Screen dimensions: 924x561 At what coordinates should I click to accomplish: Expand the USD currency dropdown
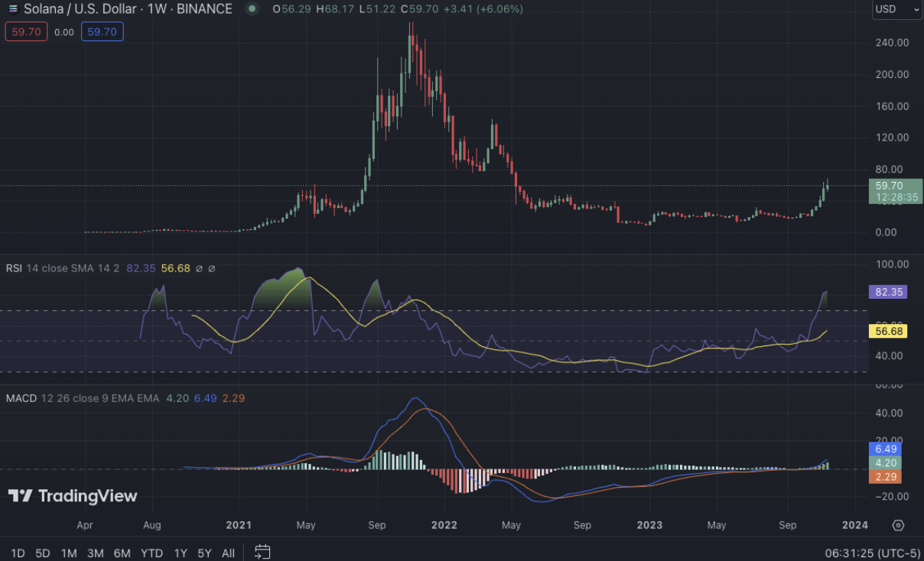(x=897, y=9)
